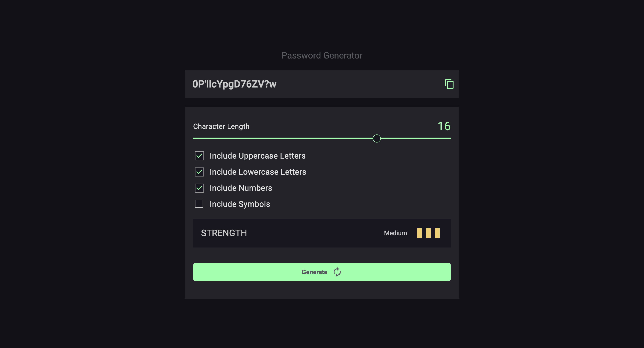The width and height of the screenshot is (644, 348).
Task: Click the 'Include Numbers' label text
Action: [x=241, y=188]
